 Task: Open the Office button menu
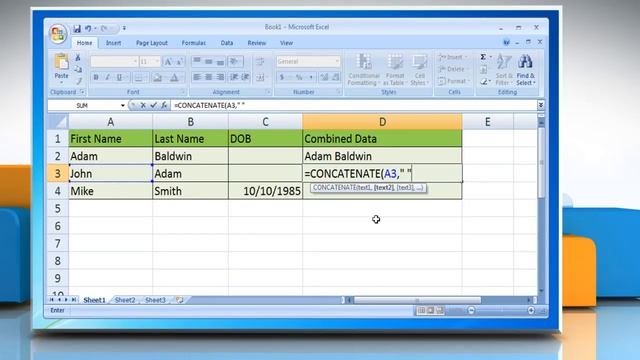(58, 33)
